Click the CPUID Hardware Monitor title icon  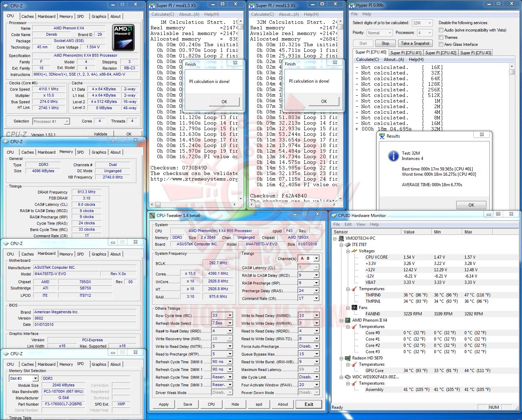334,216
